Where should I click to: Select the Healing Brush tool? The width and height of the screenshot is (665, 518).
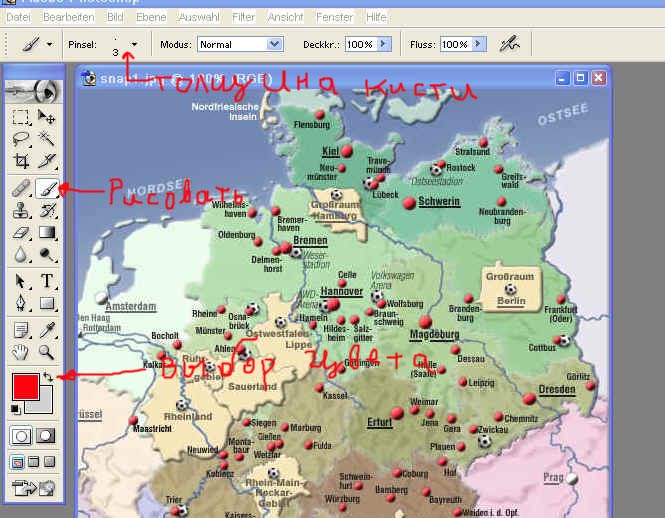coord(20,188)
